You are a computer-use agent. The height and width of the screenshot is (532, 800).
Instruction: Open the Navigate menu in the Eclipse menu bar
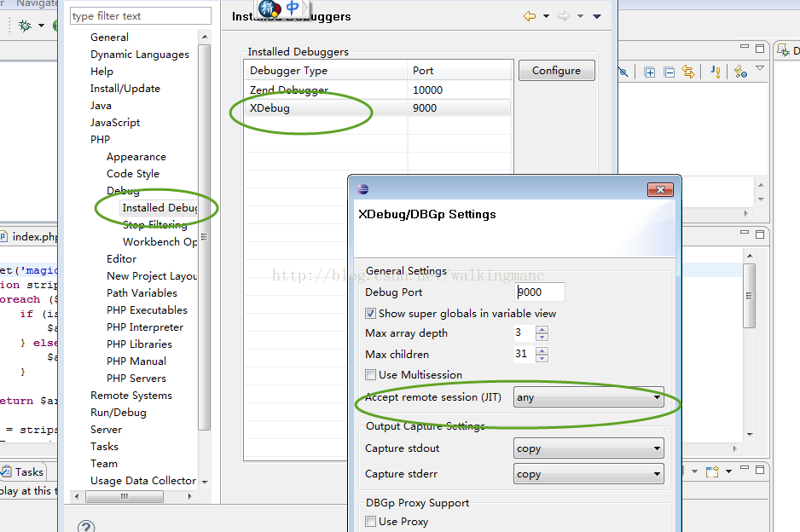point(36,3)
